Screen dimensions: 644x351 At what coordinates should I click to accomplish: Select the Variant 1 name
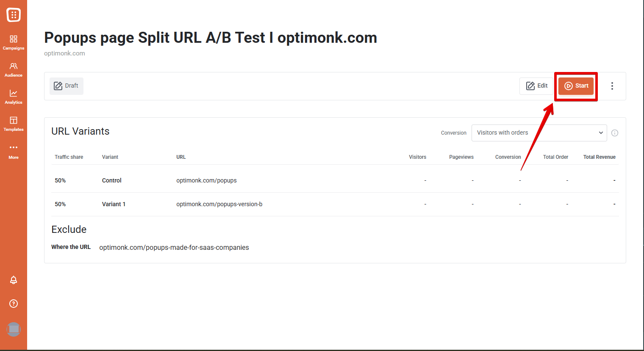pyautogui.click(x=114, y=204)
